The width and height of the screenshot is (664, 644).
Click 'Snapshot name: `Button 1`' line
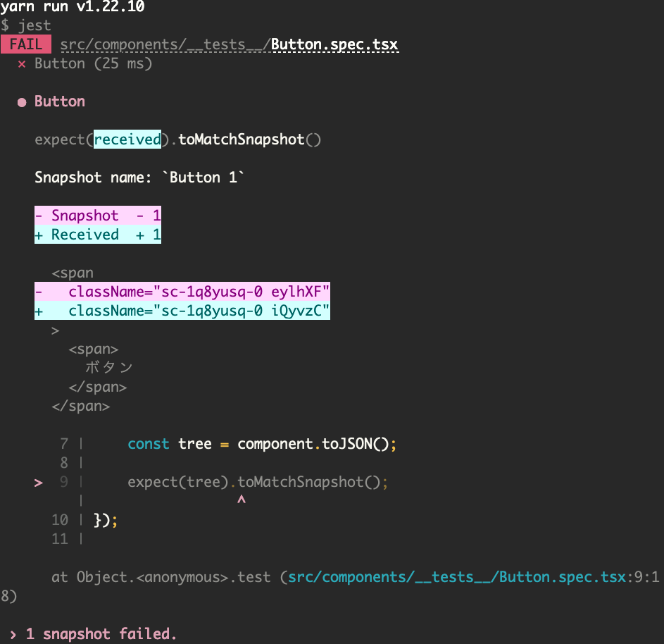point(139,178)
